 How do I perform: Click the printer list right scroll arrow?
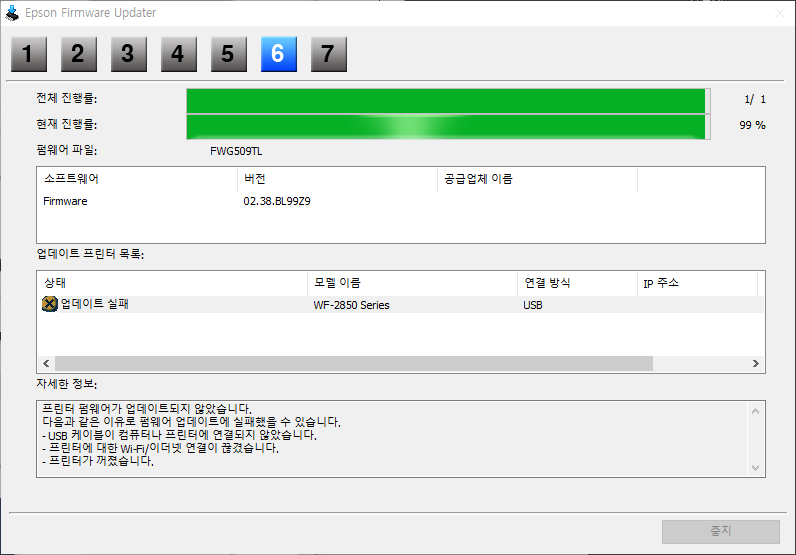(755, 364)
